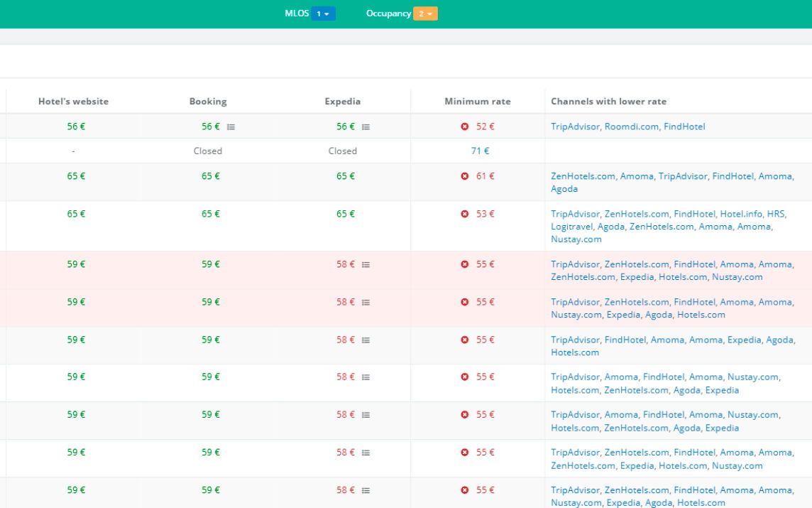Click the Expedia column header
812x508 pixels.
point(342,102)
